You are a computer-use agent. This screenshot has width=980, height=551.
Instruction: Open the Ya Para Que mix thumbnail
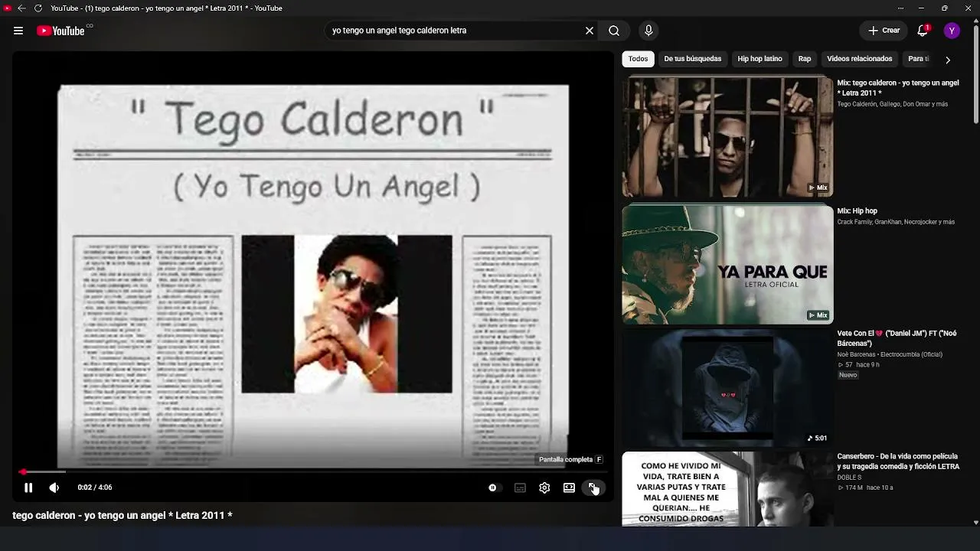(727, 264)
